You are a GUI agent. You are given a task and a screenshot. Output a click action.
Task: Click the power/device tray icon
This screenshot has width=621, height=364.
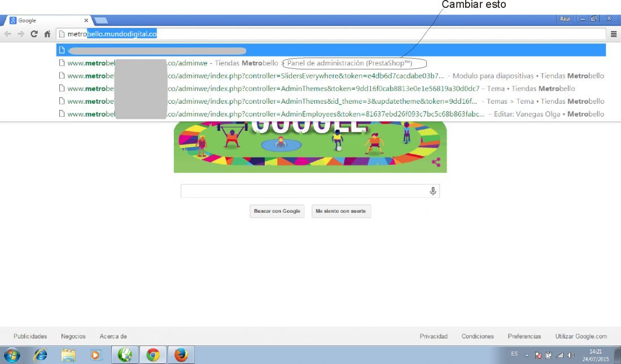pyautogui.click(x=549, y=356)
